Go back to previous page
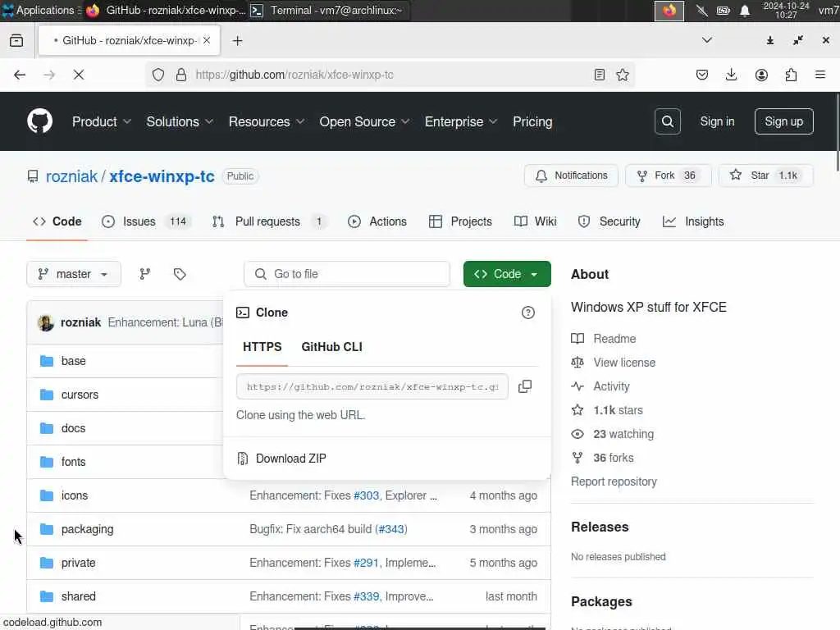This screenshot has height=630, width=840. click(20, 75)
